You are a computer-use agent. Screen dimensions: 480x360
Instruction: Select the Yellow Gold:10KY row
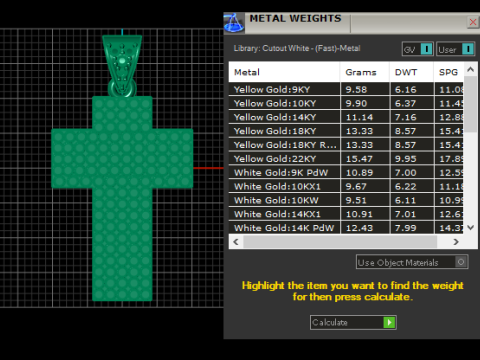[x=346, y=103]
